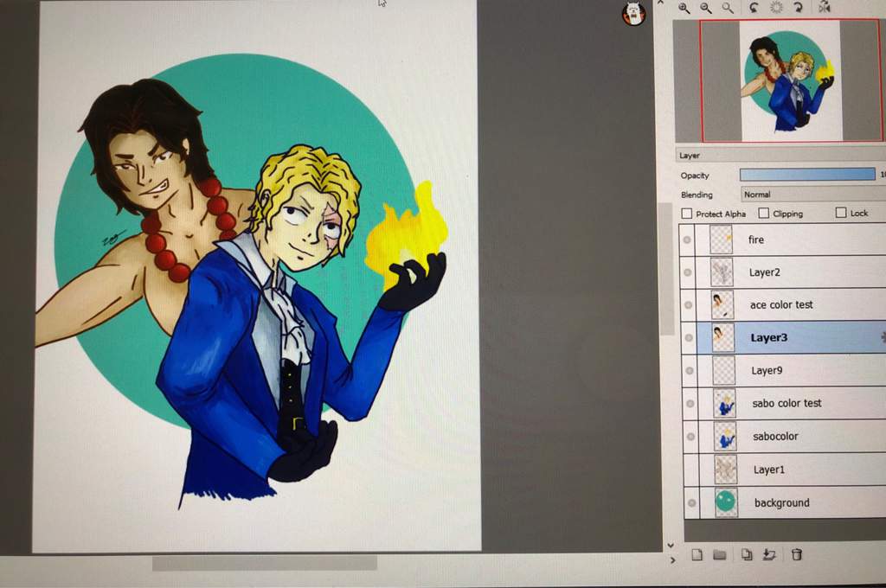Screen dimensions: 886x588
Task: Rotate the canvas view counter-clockwise
Action: click(754, 7)
